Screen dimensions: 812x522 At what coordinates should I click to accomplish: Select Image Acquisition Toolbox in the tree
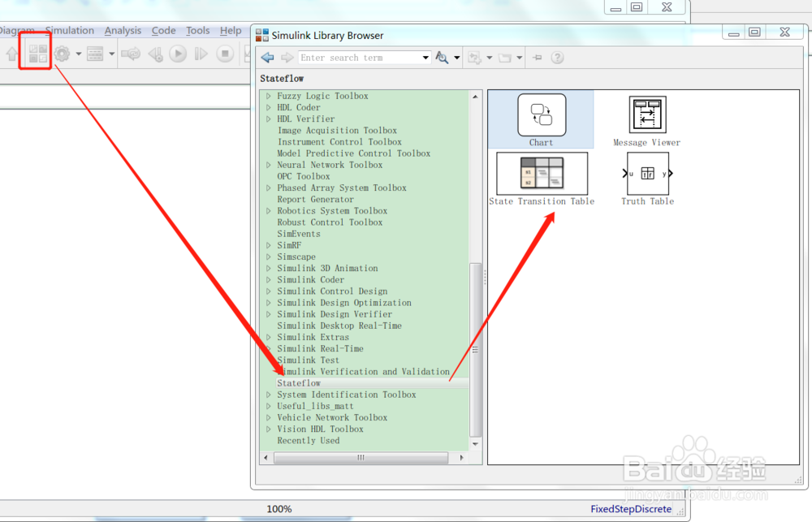coord(337,131)
